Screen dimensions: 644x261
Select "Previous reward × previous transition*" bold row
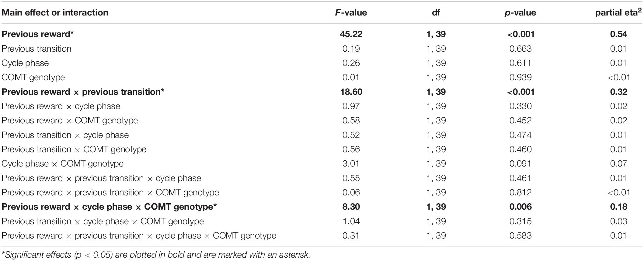tap(83, 92)
